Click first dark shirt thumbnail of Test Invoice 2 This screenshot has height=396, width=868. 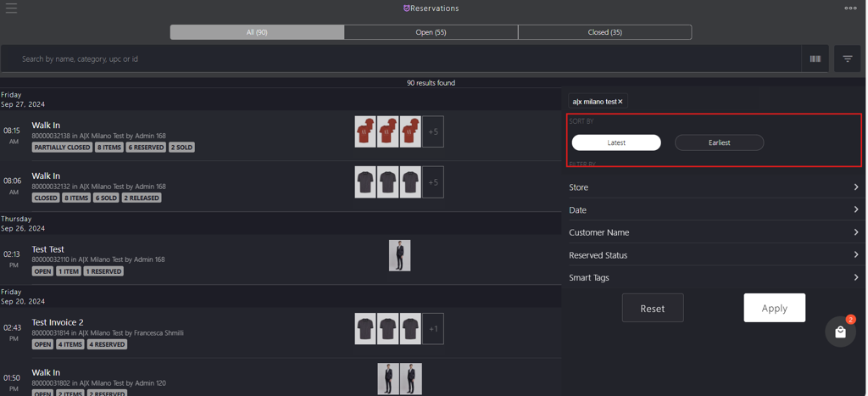click(365, 329)
